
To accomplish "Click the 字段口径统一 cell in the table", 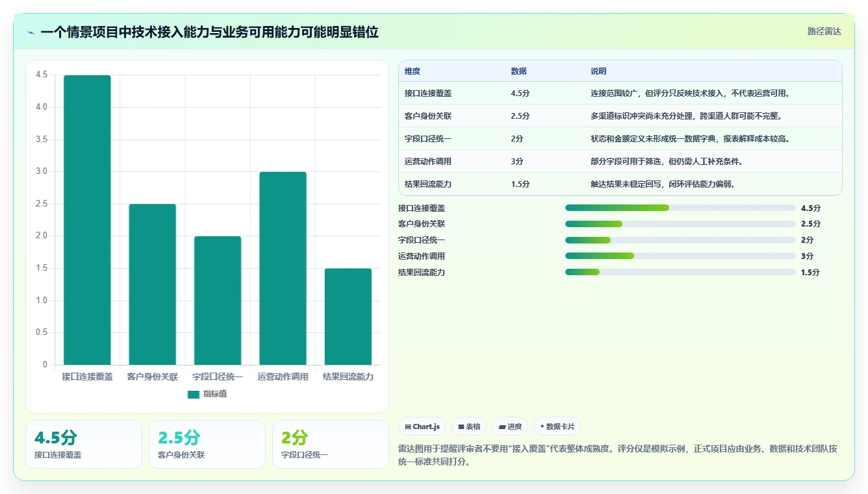I will pyautogui.click(x=428, y=139).
